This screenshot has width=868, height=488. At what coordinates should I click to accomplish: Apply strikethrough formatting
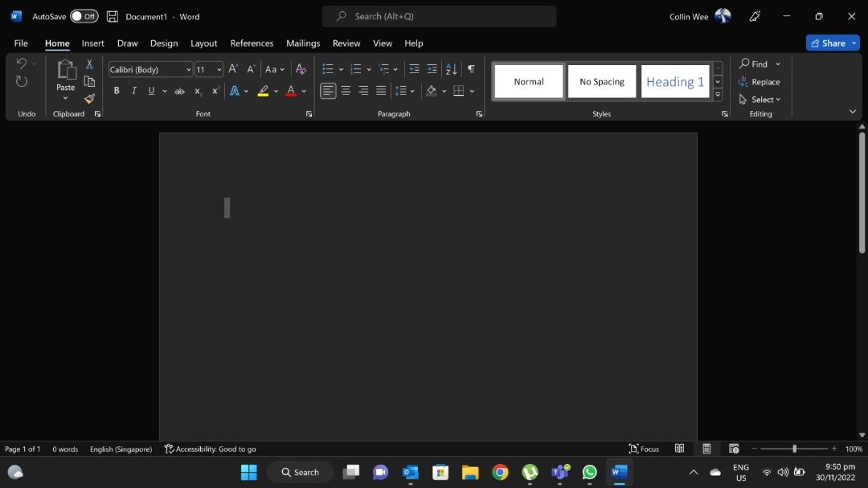pyautogui.click(x=179, y=91)
